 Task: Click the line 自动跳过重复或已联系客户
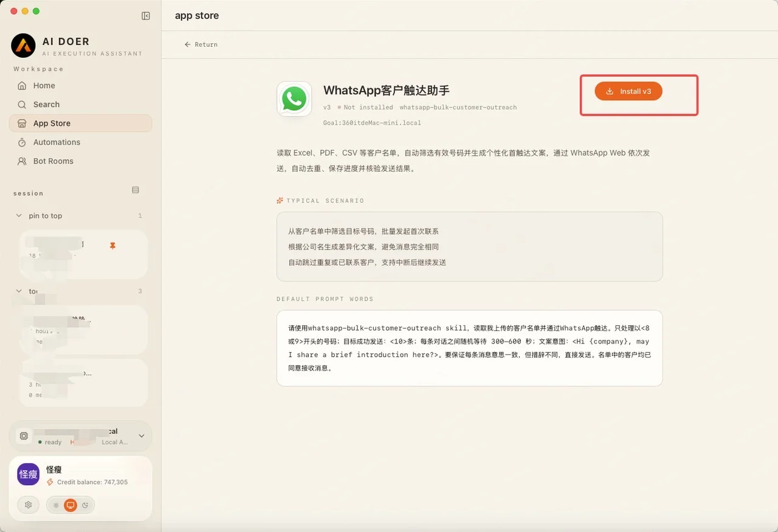pos(367,263)
